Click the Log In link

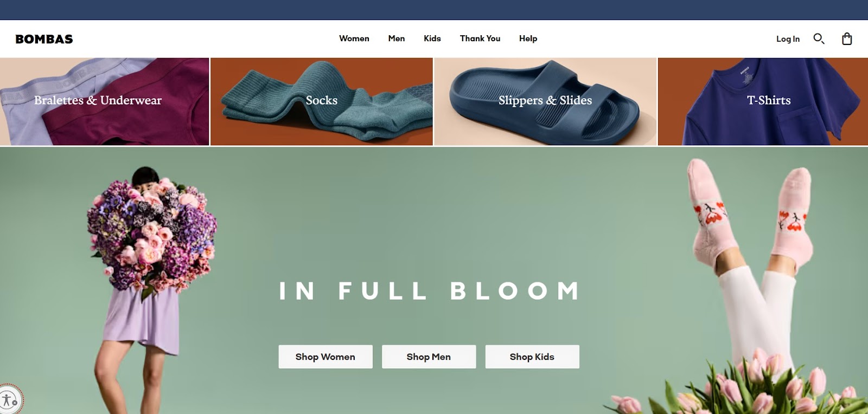coord(788,39)
